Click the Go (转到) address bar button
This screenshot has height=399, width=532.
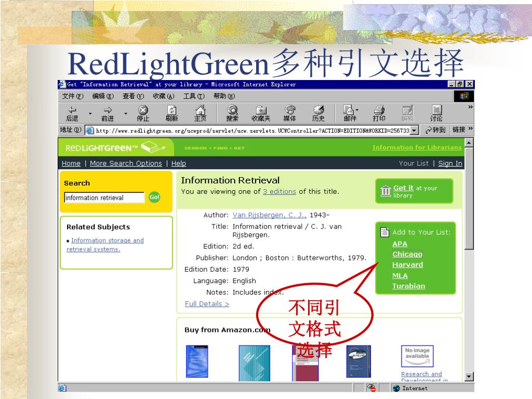tap(435, 130)
